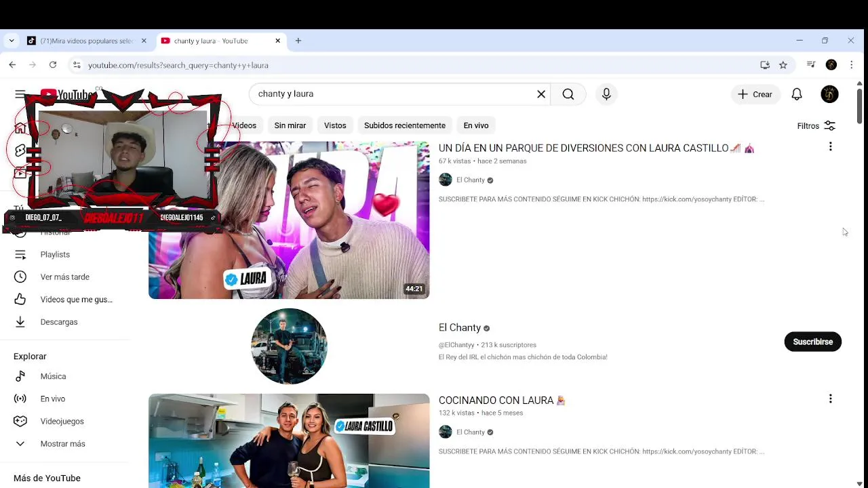Open video UN DÍA EN UN PARQUE DE DIVERSIONES title
Image resolution: width=868 pixels, height=488 pixels.
click(596, 148)
